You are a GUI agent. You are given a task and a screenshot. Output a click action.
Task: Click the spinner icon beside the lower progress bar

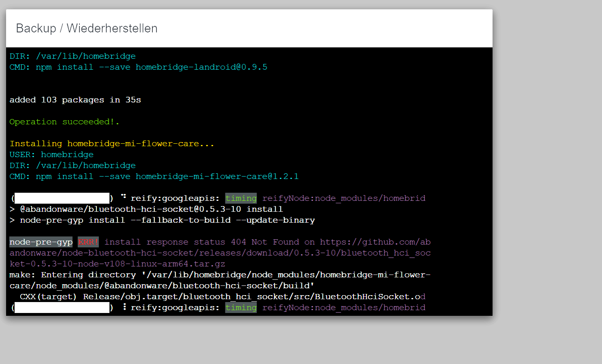[124, 307]
